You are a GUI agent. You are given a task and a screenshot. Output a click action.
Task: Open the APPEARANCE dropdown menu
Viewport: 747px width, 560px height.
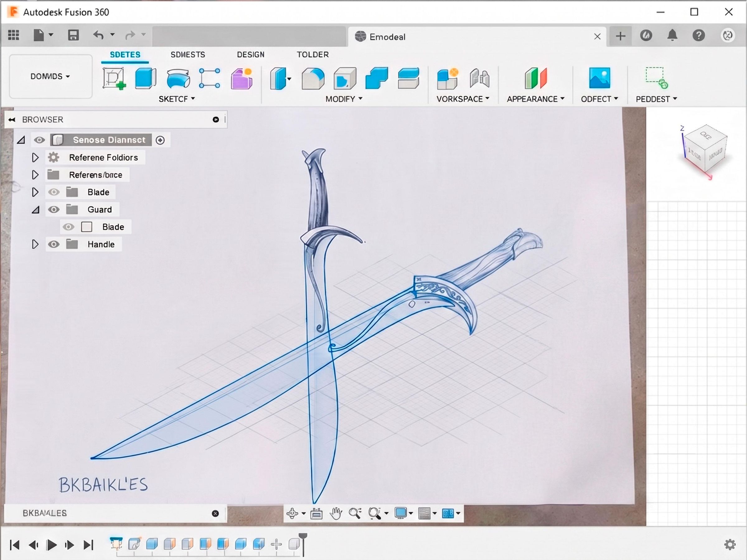coord(536,99)
